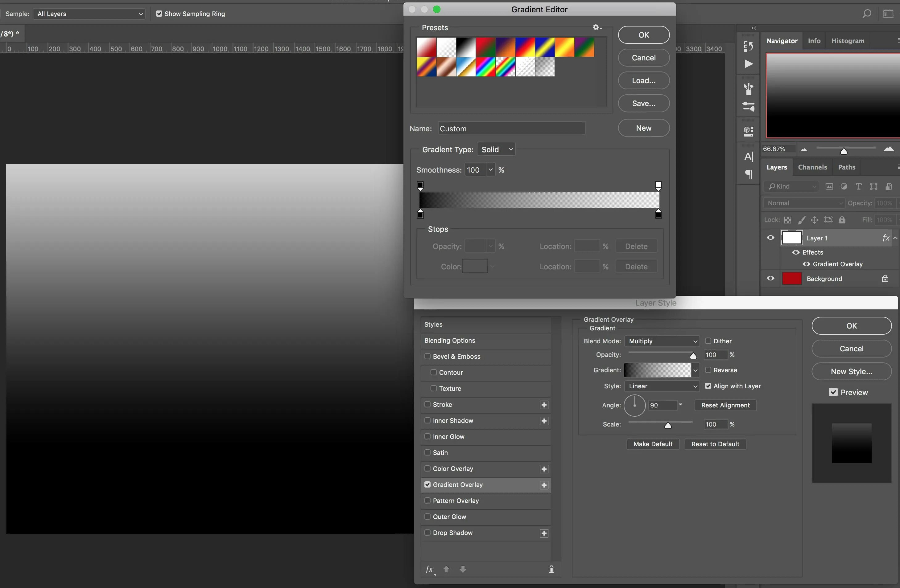This screenshot has height=588, width=900.
Task: Filter for adjustment layers in Layers panel
Action: [x=844, y=186]
